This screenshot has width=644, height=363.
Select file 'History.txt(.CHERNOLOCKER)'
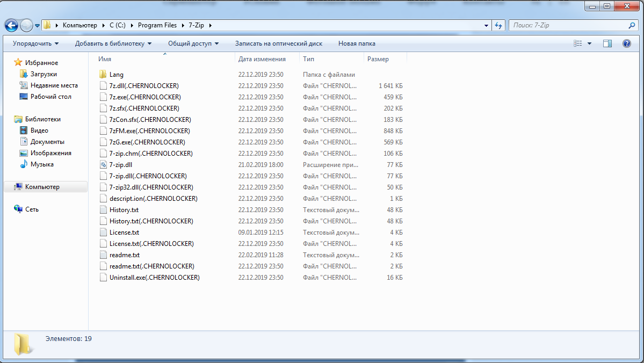tap(151, 221)
